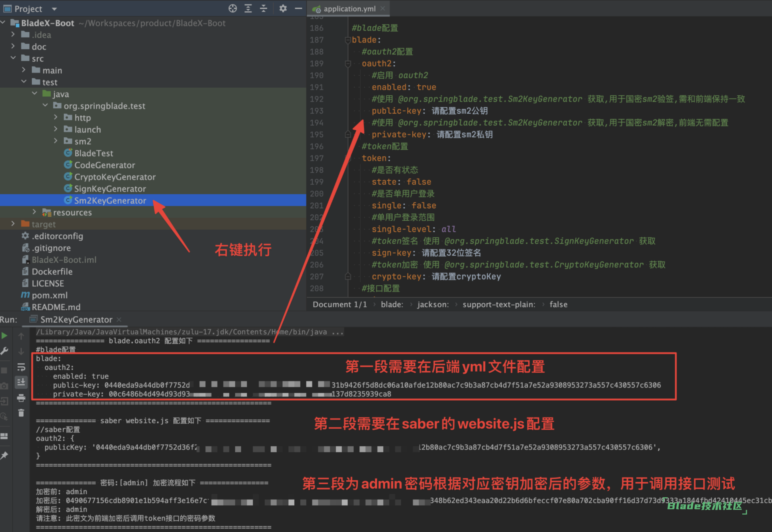The height and width of the screenshot is (532, 772).
Task: Collapse the BladeX-Boot project root
Action: (x=3, y=23)
